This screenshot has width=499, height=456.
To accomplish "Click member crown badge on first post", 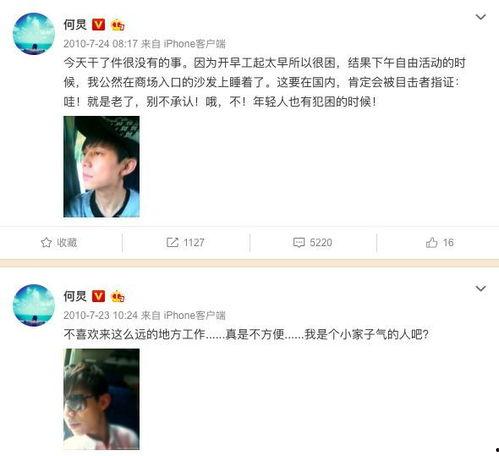I will [118, 25].
